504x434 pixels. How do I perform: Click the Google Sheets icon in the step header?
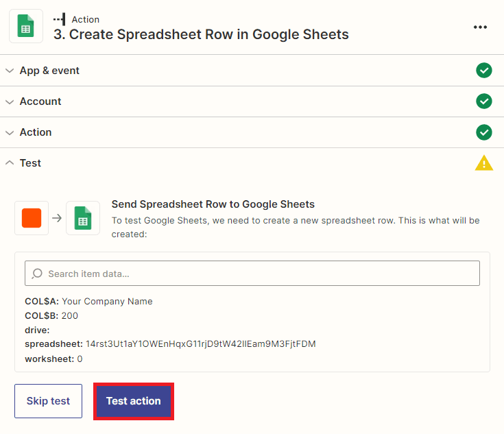(x=26, y=27)
